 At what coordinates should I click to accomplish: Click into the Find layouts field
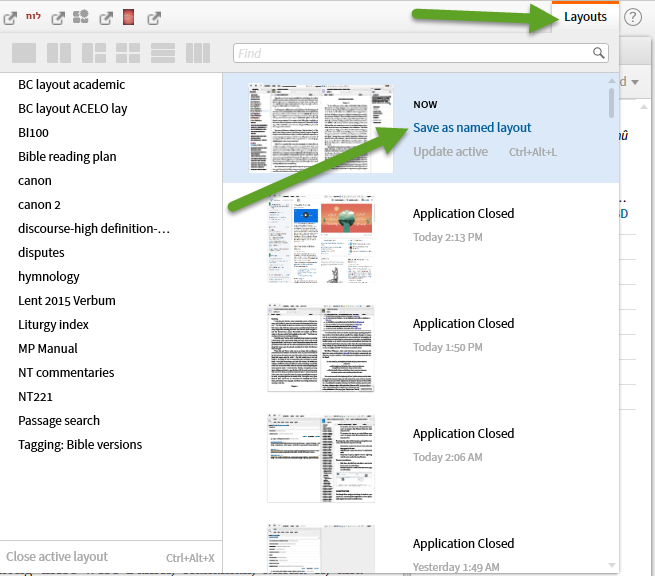421,53
